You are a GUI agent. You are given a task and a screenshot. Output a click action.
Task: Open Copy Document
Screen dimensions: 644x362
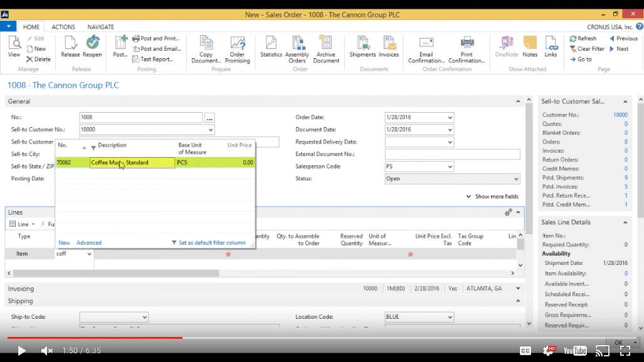[x=206, y=49]
